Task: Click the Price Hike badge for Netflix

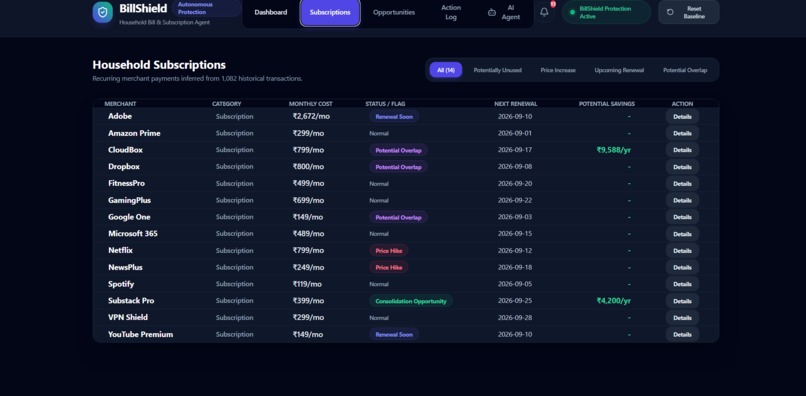Action: 389,250
